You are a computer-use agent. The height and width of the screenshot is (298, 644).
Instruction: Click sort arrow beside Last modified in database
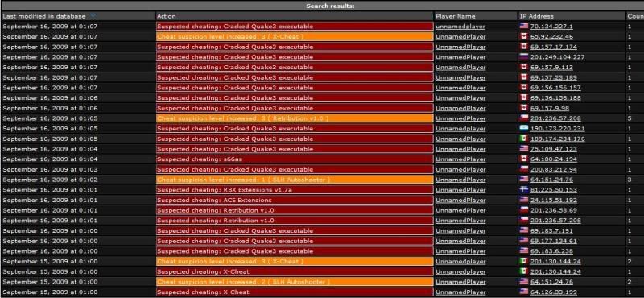click(93, 16)
